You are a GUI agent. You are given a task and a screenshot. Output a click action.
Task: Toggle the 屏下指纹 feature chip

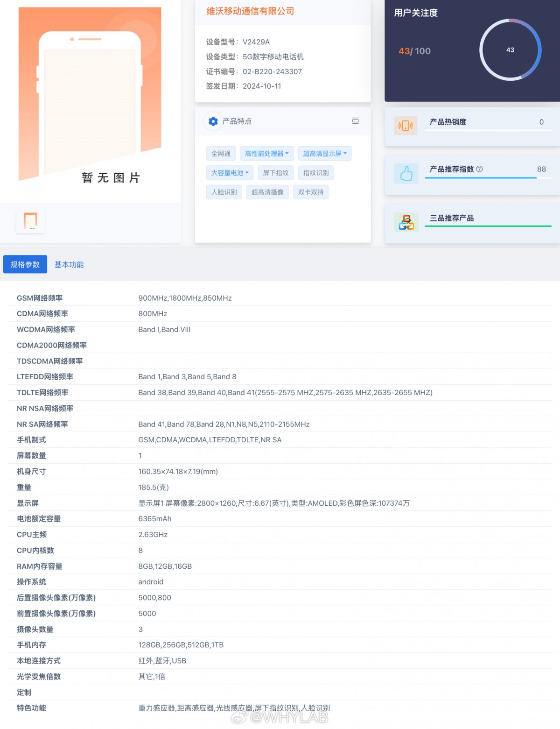(276, 173)
